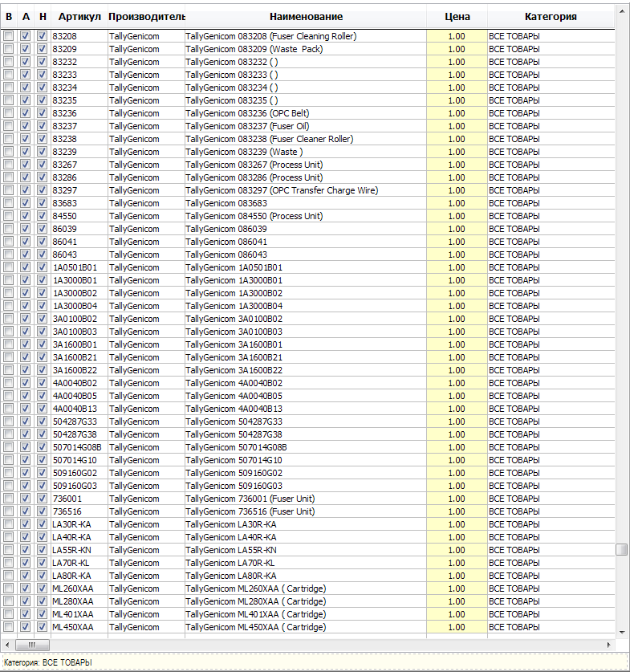Image resolution: width=630 pixels, height=672 pixels.
Task: Select the category cell of row ML401XAA
Action: pyautogui.click(x=551, y=614)
